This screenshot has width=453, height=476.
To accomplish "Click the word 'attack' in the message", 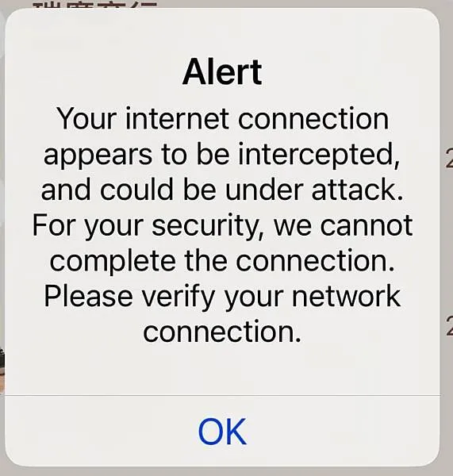I will coord(354,190).
